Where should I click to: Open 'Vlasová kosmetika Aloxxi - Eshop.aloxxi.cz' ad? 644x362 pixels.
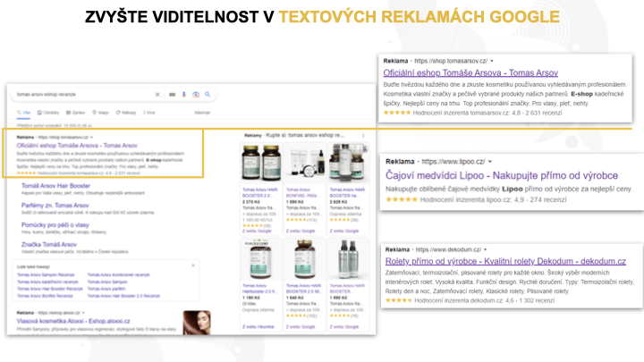[x=73, y=321]
